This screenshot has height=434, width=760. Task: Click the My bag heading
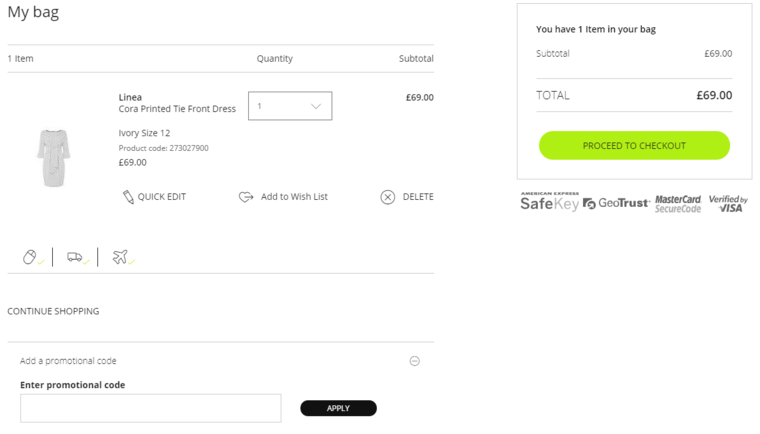pos(33,12)
